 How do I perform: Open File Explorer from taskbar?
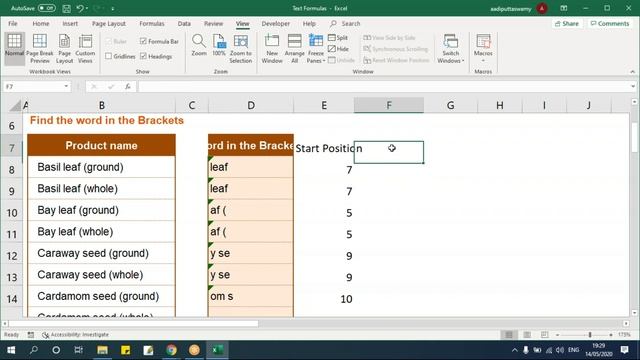coord(102,350)
